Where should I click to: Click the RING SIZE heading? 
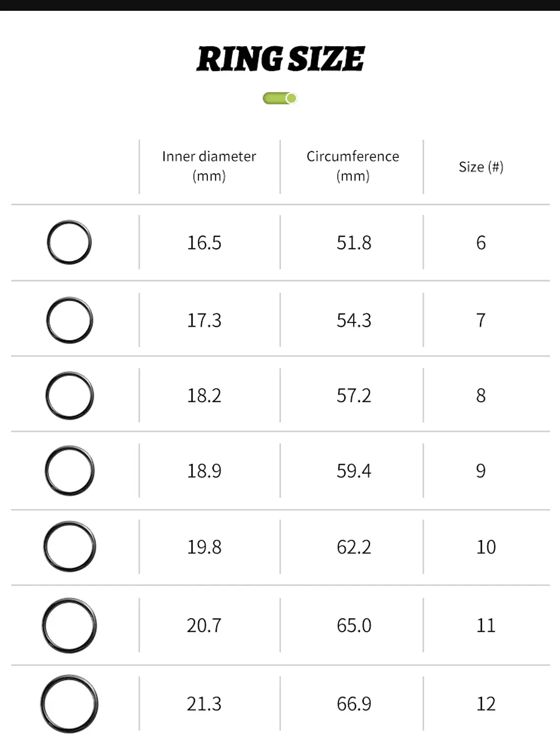pos(280,59)
